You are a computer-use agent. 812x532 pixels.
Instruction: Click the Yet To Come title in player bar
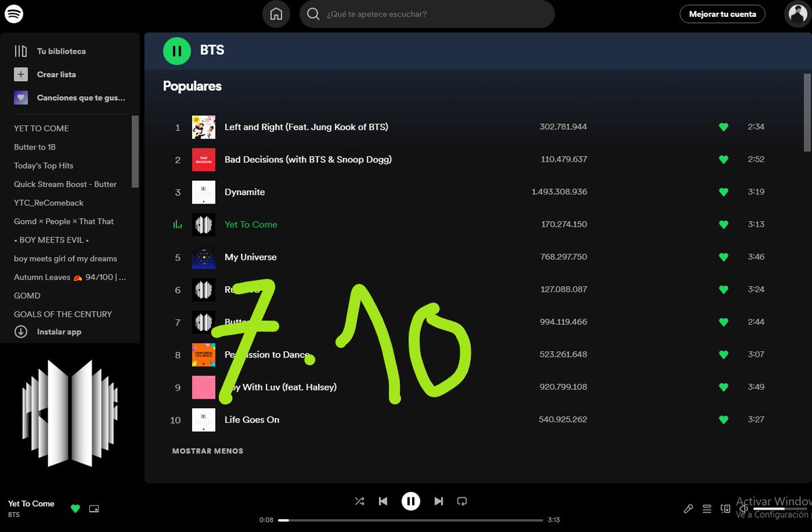click(x=31, y=504)
